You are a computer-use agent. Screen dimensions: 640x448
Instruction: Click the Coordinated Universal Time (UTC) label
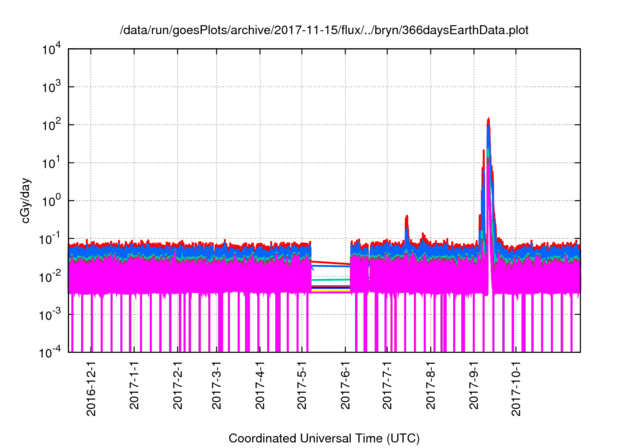[x=324, y=439]
